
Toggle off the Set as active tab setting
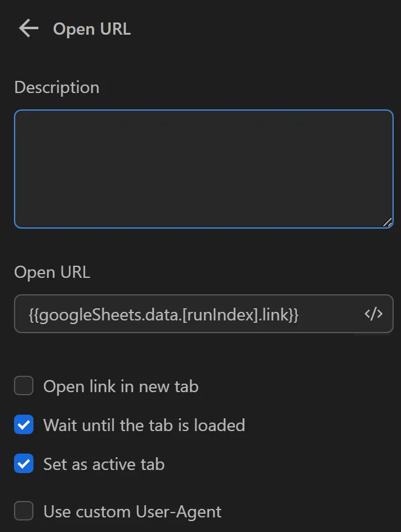coord(23,463)
